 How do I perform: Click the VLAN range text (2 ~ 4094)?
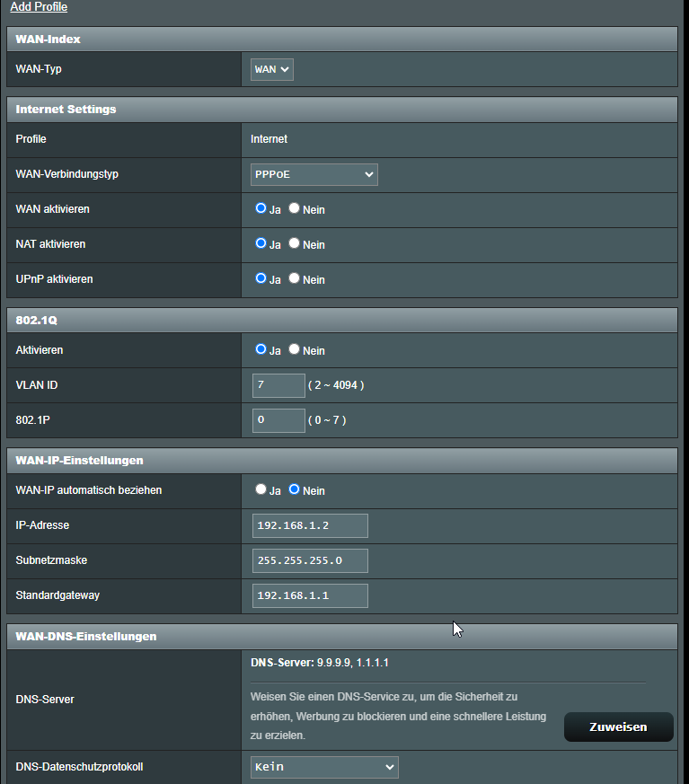tap(336, 385)
